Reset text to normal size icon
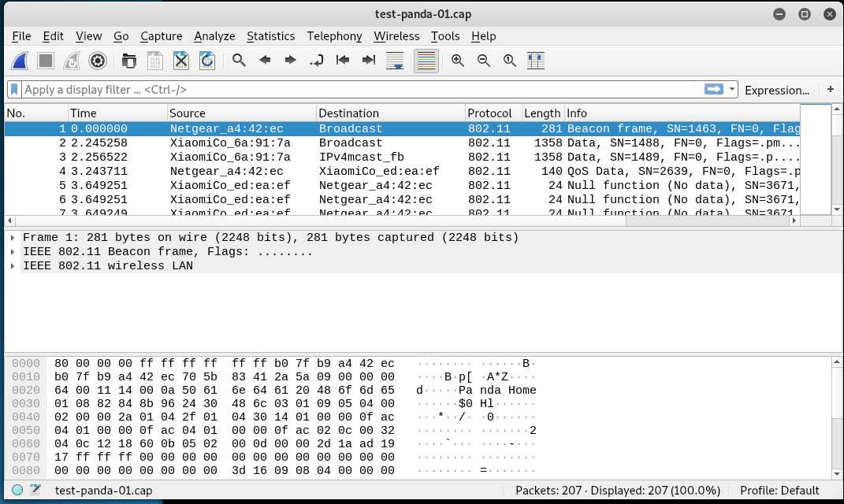This screenshot has height=504, width=844. pyautogui.click(x=509, y=60)
